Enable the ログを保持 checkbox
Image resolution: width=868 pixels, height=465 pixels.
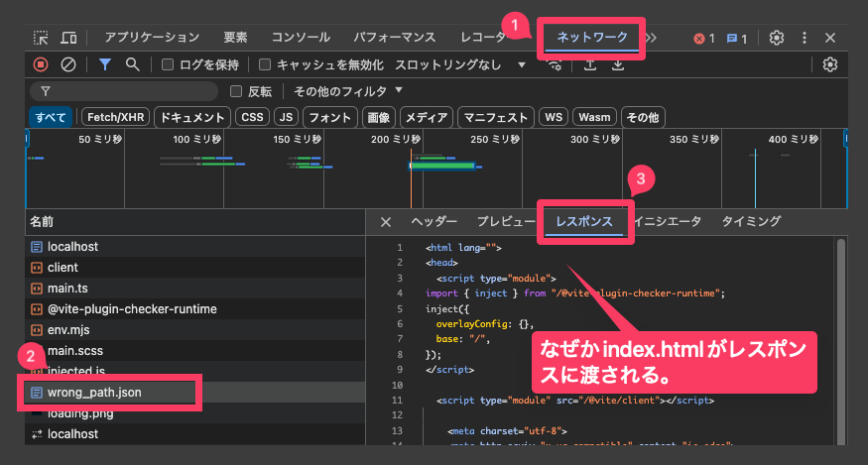[x=168, y=64]
